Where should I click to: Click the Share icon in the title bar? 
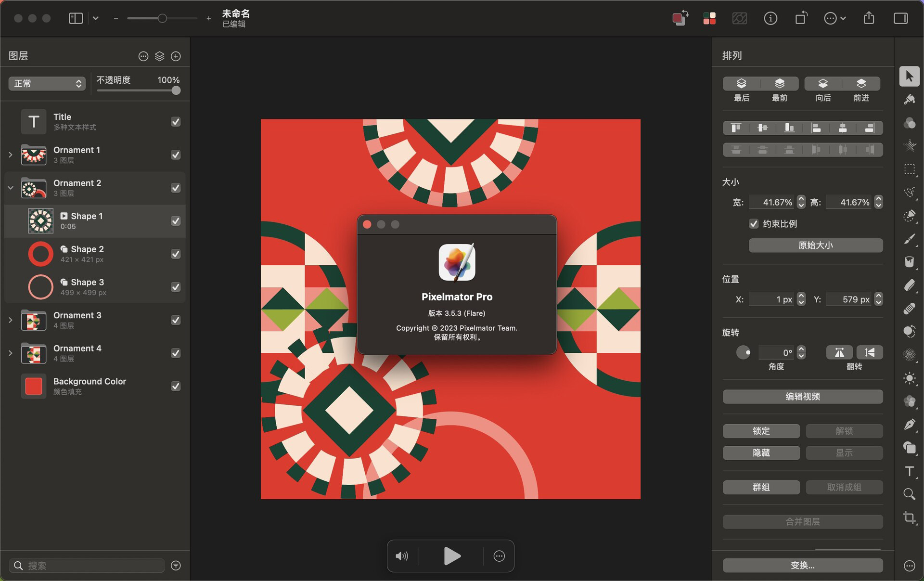pos(869,18)
